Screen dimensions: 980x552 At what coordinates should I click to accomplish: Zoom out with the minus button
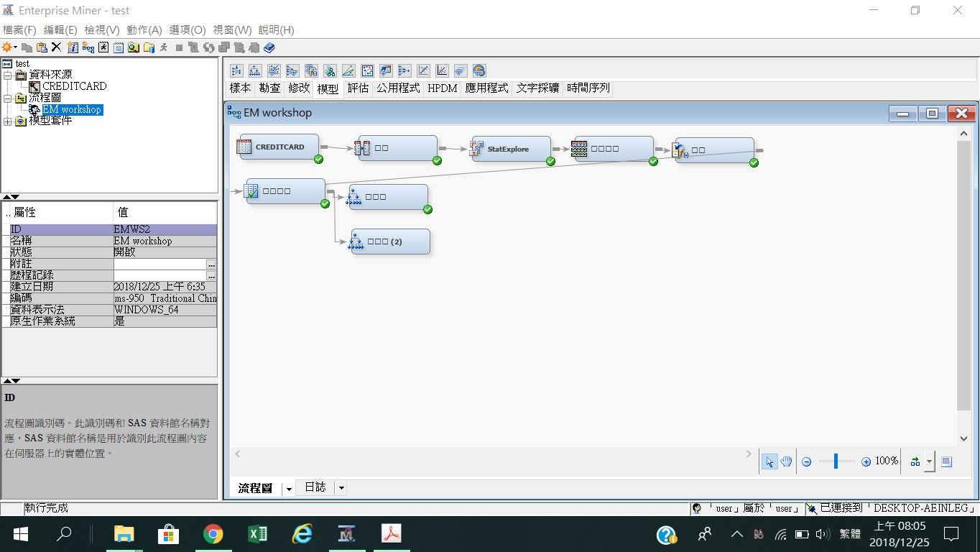coord(806,461)
